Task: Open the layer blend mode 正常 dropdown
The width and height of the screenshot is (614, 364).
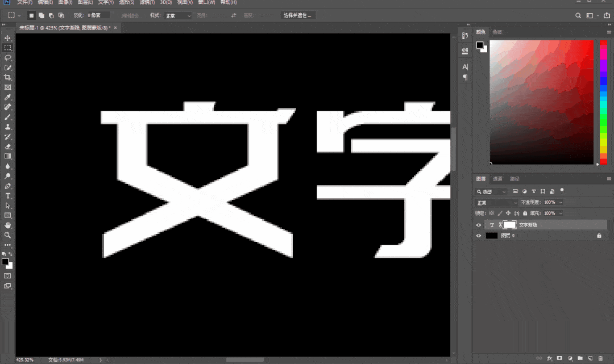Action: pyautogui.click(x=497, y=203)
